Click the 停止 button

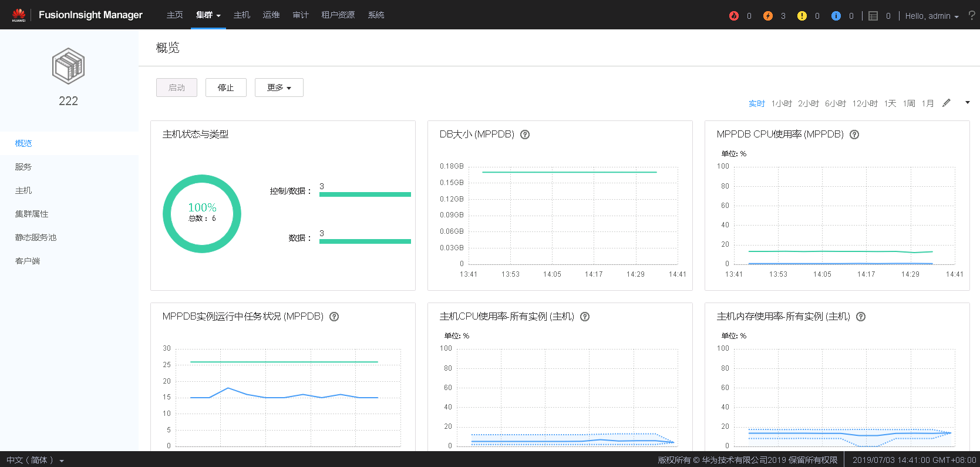(x=225, y=88)
